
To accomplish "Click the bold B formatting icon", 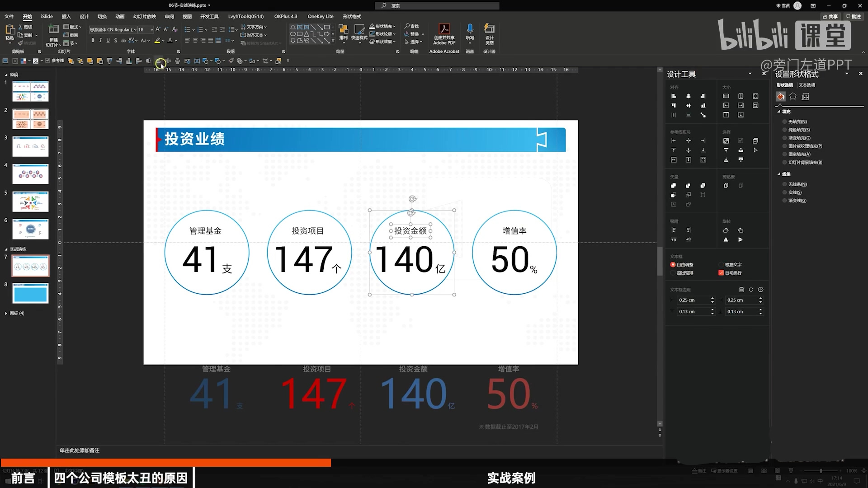I will 93,40.
